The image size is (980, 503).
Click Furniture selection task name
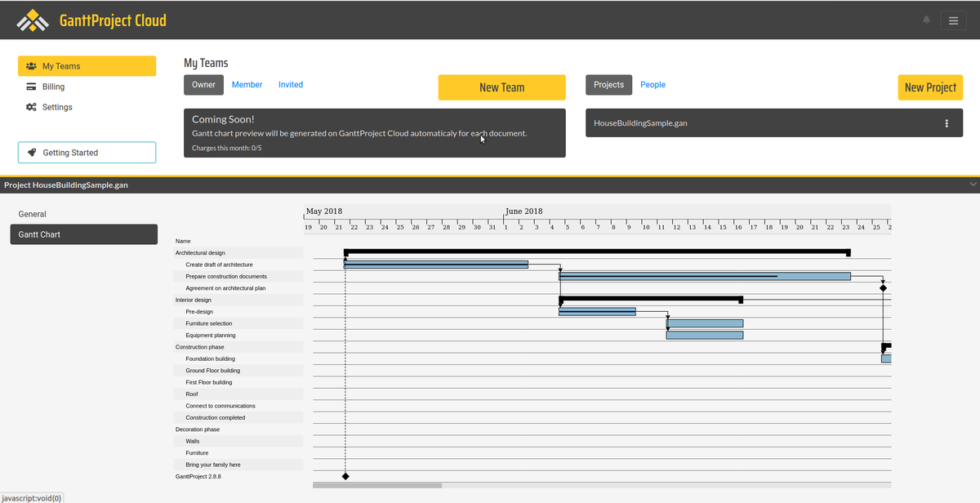click(208, 323)
